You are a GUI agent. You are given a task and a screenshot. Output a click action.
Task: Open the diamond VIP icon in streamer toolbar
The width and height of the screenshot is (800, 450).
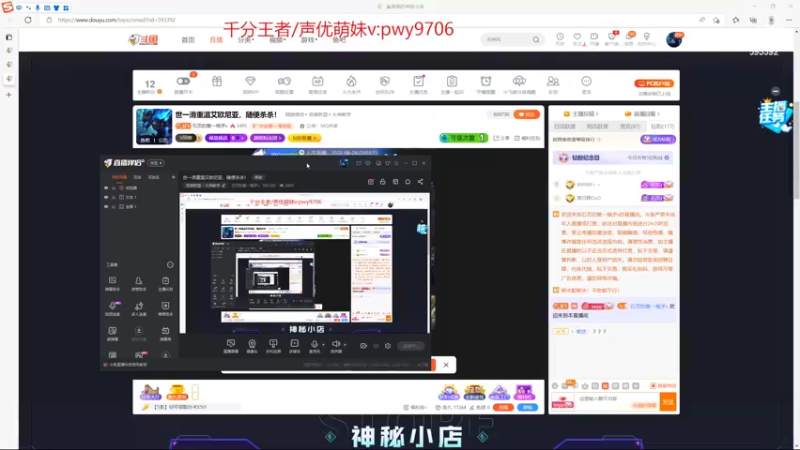pos(250,82)
